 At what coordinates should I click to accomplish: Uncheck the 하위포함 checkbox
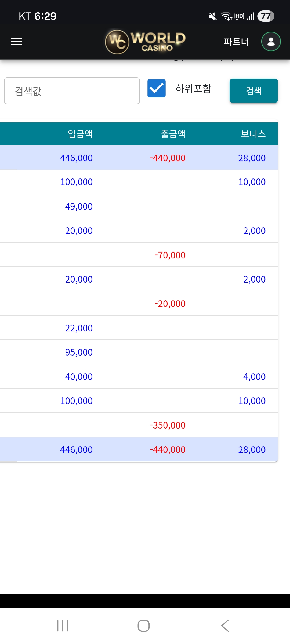point(157,88)
